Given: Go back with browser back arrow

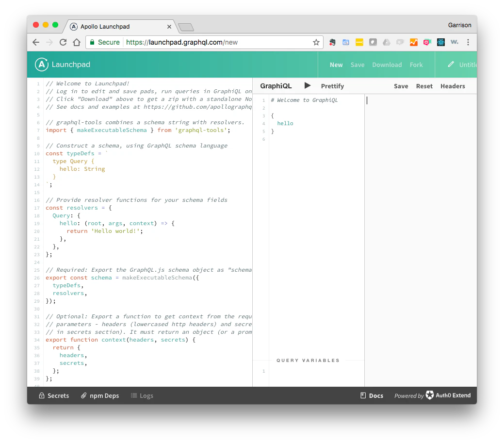Looking at the screenshot, I should 36,42.
